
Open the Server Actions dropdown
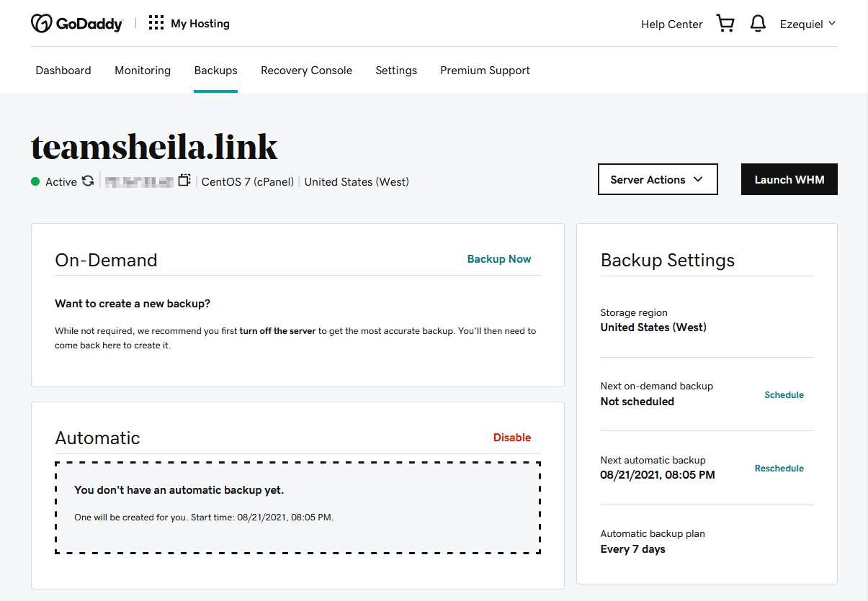click(x=658, y=179)
